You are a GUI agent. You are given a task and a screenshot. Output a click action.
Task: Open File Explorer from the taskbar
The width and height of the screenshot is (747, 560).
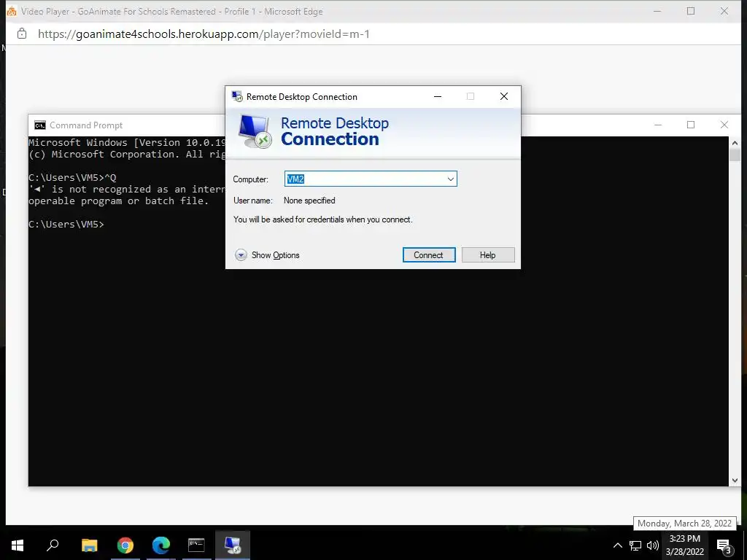point(89,545)
